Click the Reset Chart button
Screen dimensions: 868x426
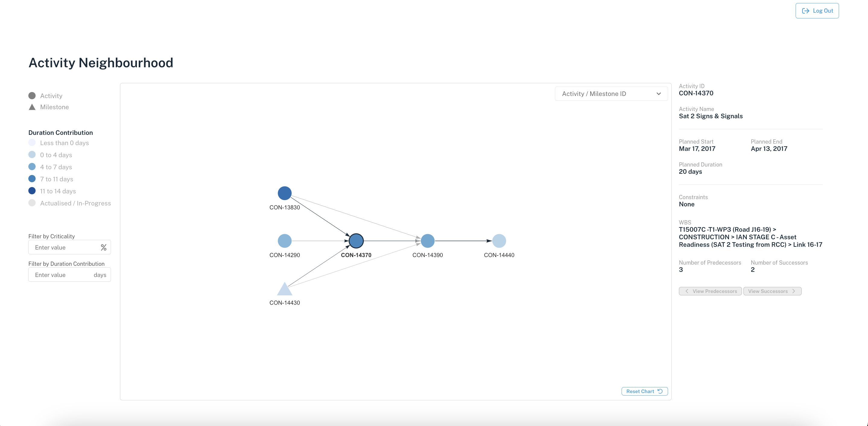(x=645, y=391)
